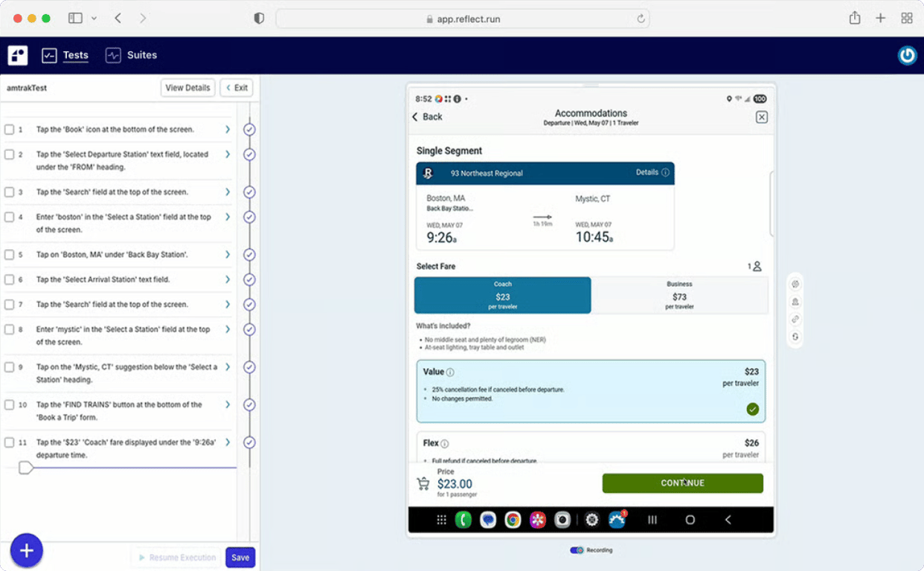Tap Android back navigation arrow

click(728, 520)
